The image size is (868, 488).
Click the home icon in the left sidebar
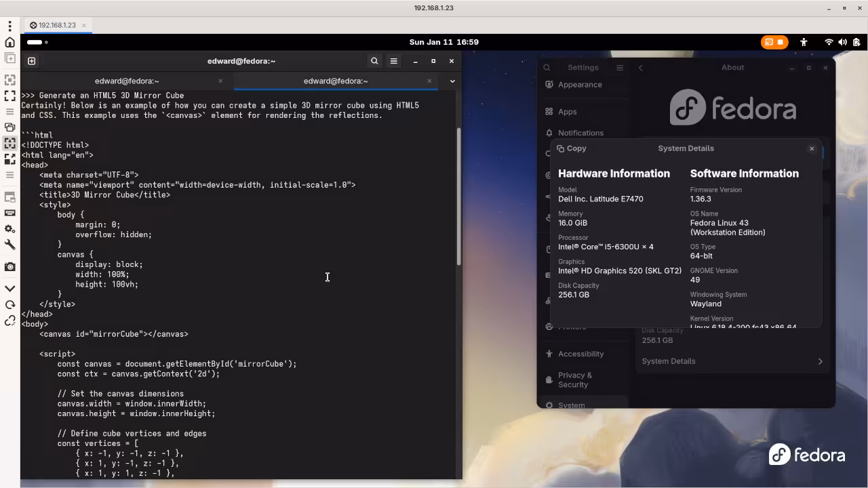click(10, 42)
